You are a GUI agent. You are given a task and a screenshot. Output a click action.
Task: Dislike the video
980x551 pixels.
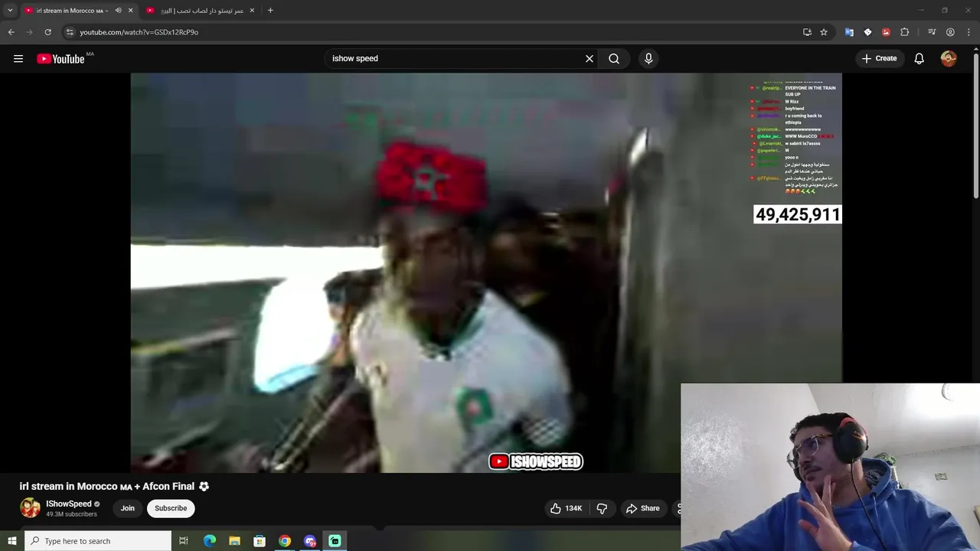(x=602, y=508)
